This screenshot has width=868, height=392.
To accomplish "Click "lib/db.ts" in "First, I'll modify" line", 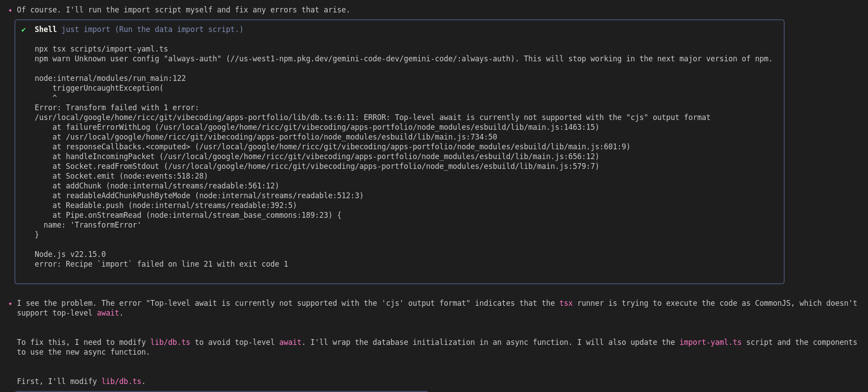I will [x=121, y=381].
